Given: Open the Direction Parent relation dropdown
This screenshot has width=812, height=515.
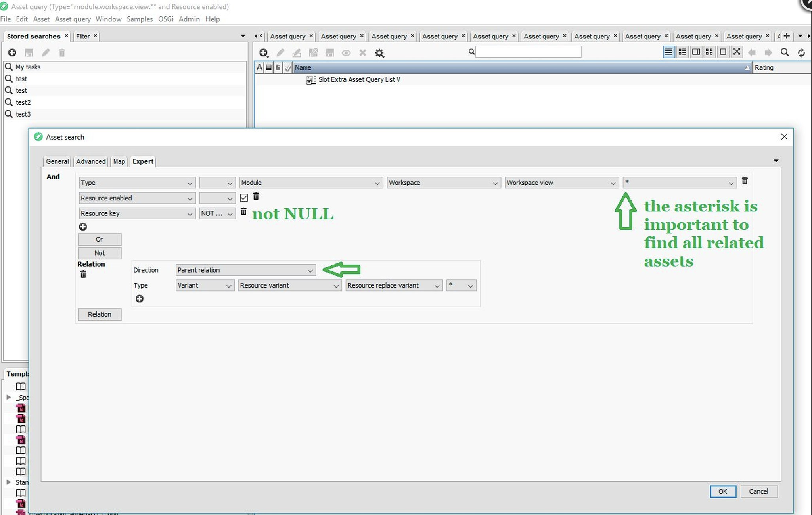Looking at the screenshot, I should coord(245,270).
